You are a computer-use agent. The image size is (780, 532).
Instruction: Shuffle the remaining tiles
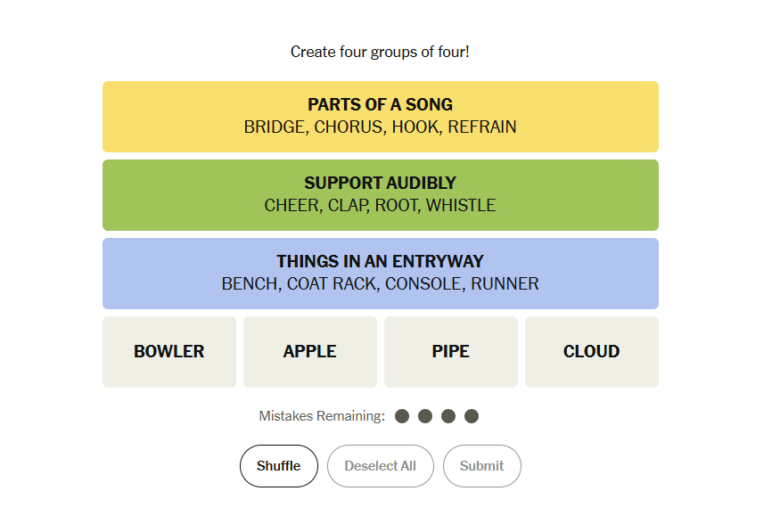pyautogui.click(x=278, y=466)
